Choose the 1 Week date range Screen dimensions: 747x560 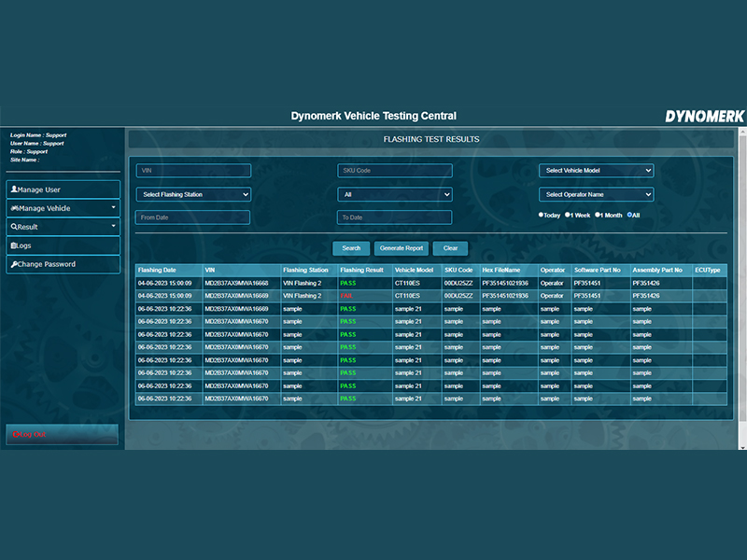pyautogui.click(x=568, y=215)
